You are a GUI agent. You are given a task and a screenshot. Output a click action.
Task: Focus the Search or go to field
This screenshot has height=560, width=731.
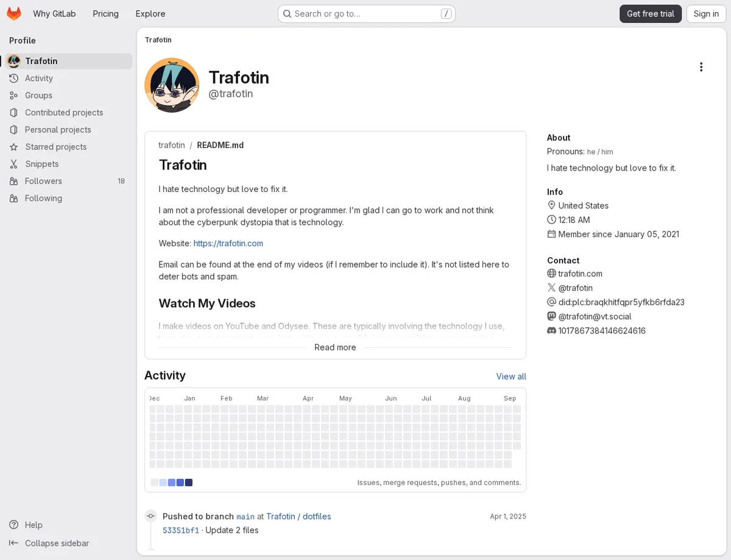coord(367,13)
